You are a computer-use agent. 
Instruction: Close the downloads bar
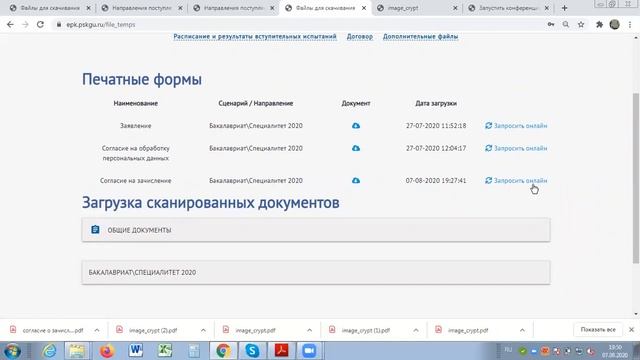[631, 329]
